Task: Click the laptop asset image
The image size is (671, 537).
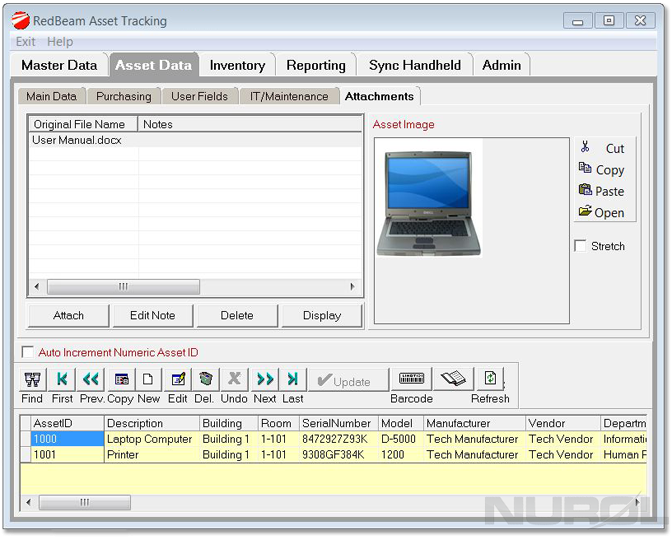Action: (x=429, y=203)
